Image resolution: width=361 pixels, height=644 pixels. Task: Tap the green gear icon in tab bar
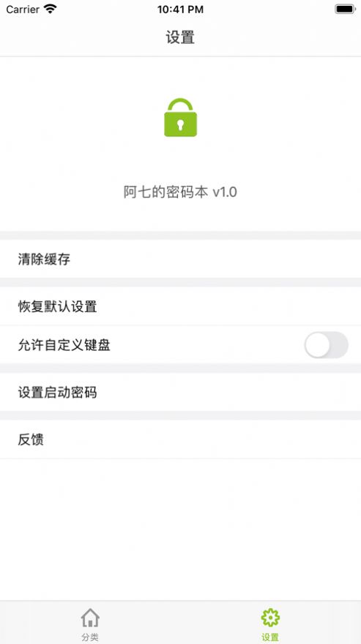[x=270, y=618]
